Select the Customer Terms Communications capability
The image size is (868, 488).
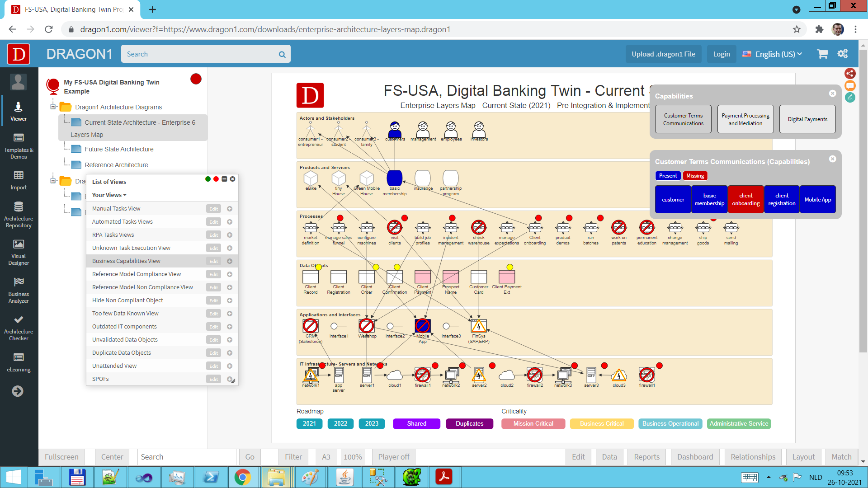pos(683,119)
